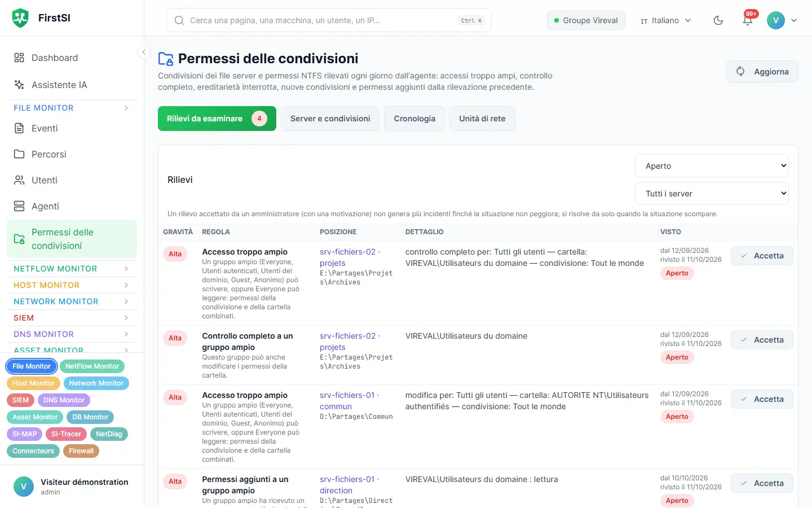The height and width of the screenshot is (508, 812).
Task: Open language selector Italiano
Action: (665, 20)
